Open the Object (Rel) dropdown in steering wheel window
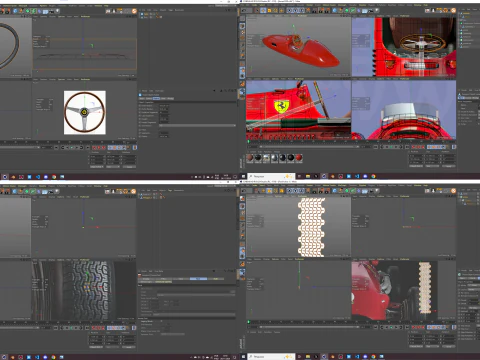Screen dimensions: 480x360 tap(97, 167)
